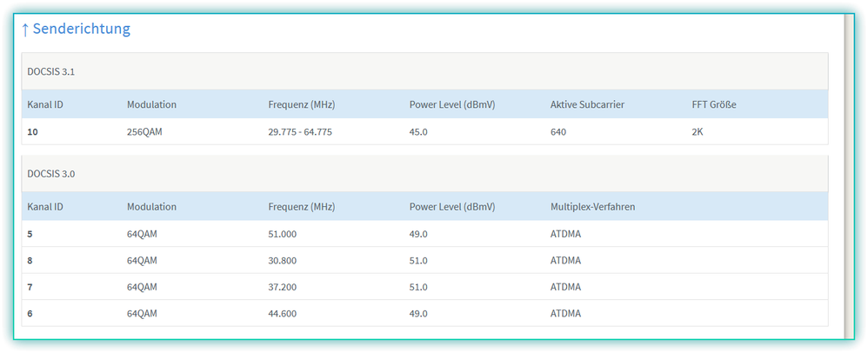
Task: Click the 2K FFT size value
Action: pyautogui.click(x=699, y=131)
